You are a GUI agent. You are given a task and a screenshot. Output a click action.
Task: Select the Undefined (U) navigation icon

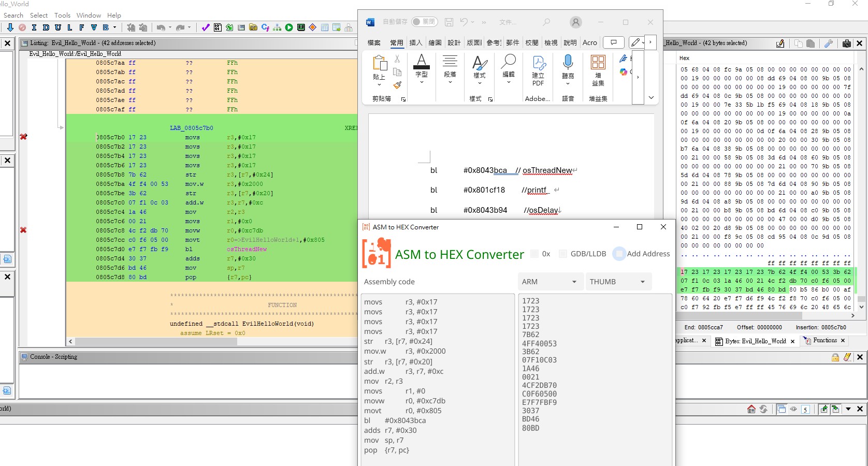point(58,27)
